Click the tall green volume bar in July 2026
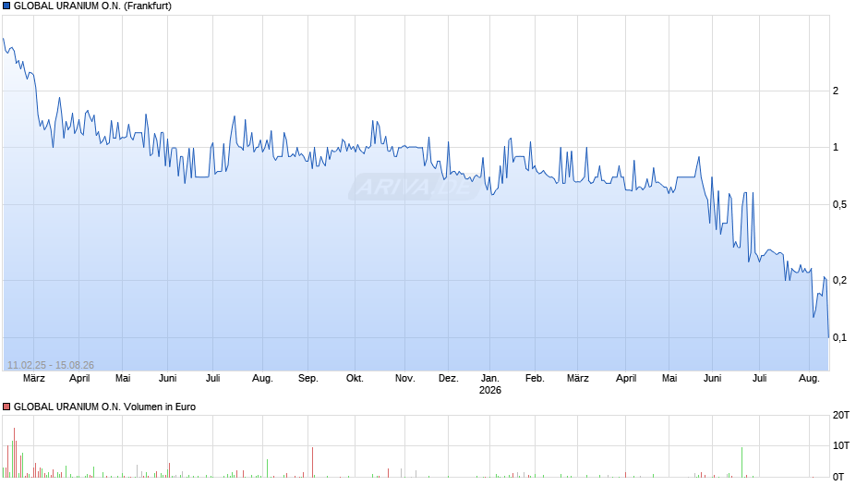The height and width of the screenshot is (486, 868). point(741,462)
